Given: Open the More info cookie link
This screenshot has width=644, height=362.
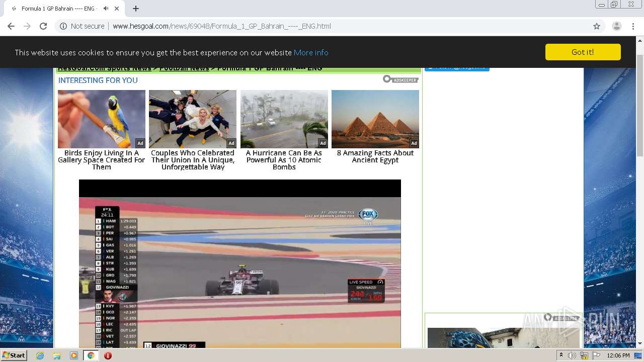Looking at the screenshot, I should pyautogui.click(x=311, y=52).
